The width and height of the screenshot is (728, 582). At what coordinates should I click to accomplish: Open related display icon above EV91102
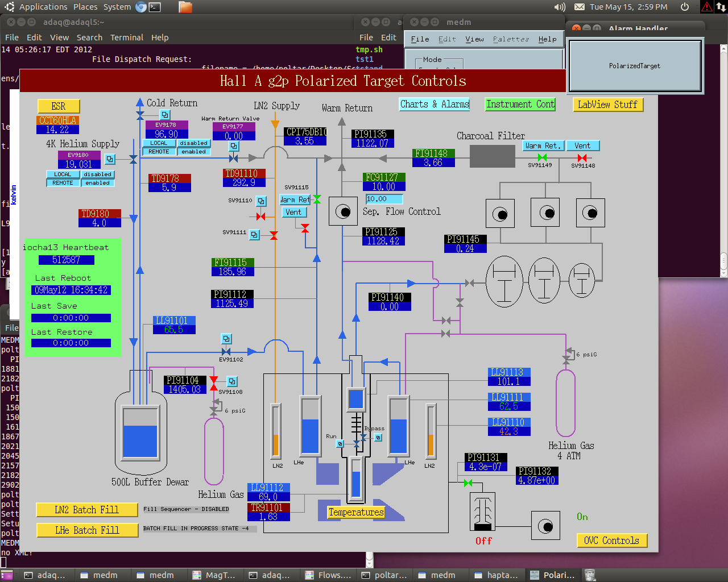tap(226, 339)
